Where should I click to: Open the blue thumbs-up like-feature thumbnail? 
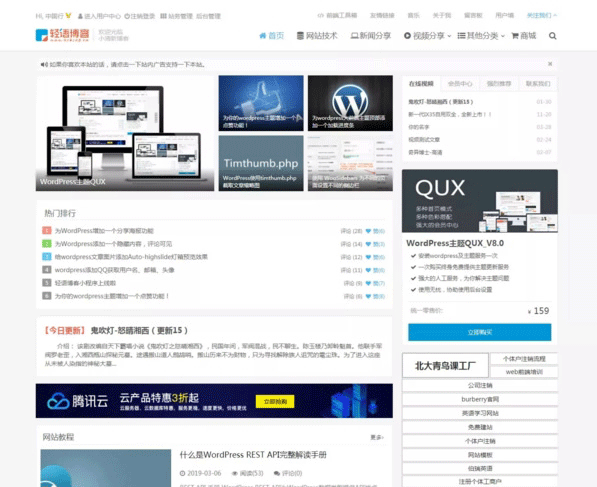(261, 103)
